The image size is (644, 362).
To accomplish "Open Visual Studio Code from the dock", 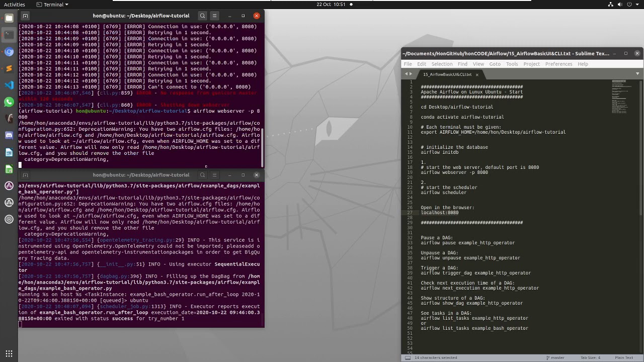I will pyautogui.click(x=9, y=85).
